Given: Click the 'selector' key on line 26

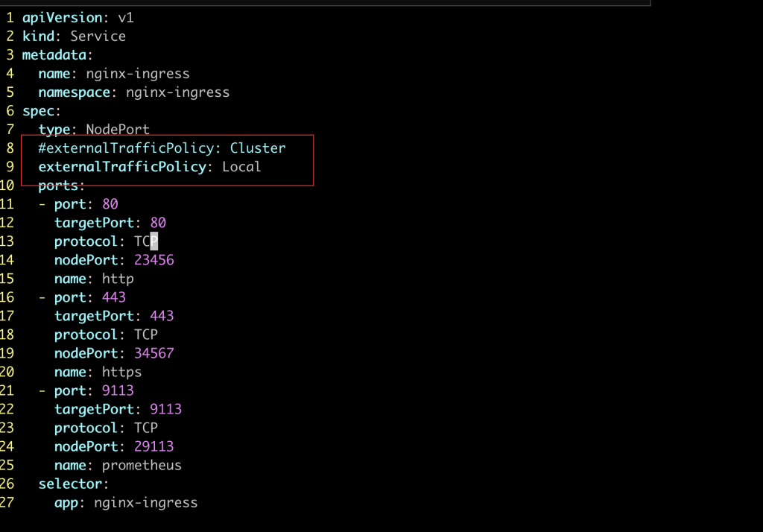Looking at the screenshot, I should (x=71, y=484).
